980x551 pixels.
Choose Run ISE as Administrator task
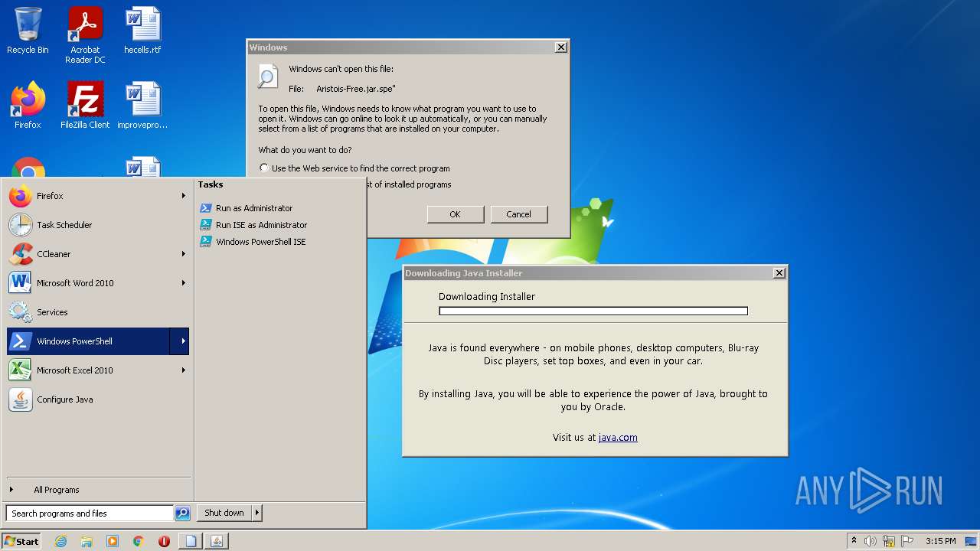(253, 225)
